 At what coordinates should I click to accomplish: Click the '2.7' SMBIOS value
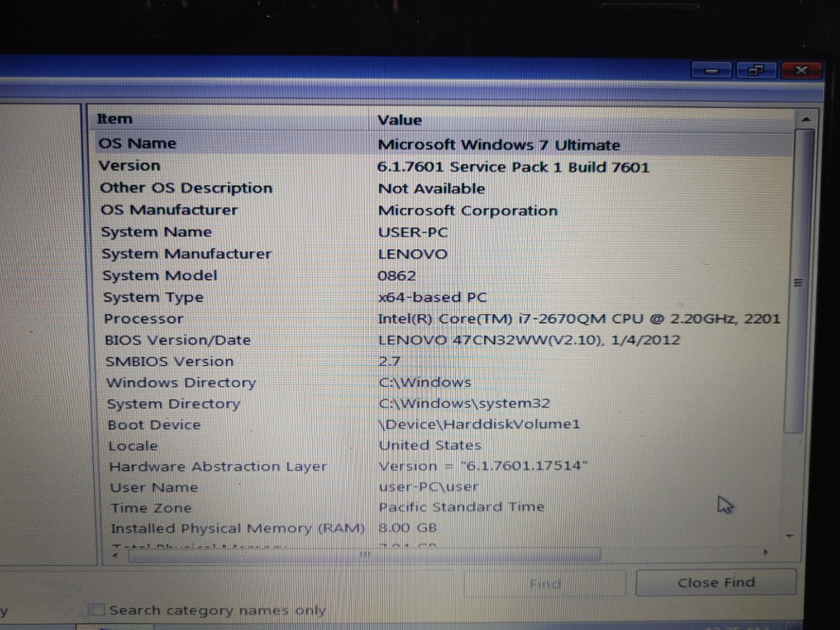[390, 362]
